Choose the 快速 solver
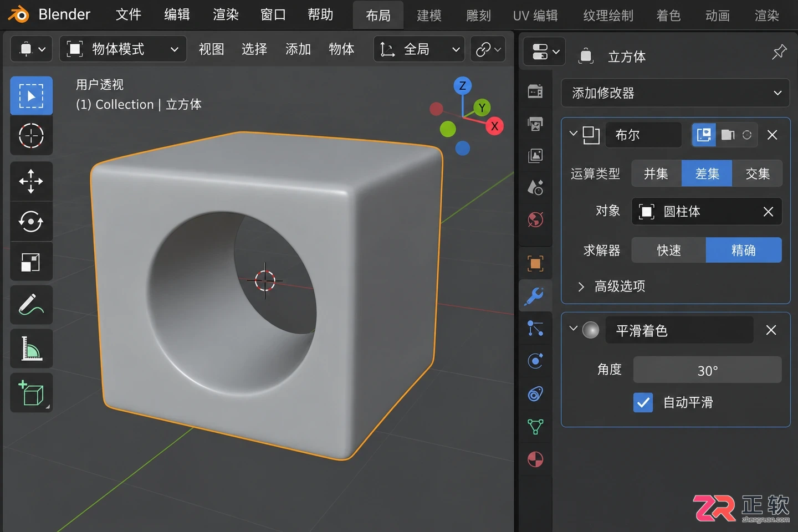Viewport: 798px width, 532px height. [669, 250]
